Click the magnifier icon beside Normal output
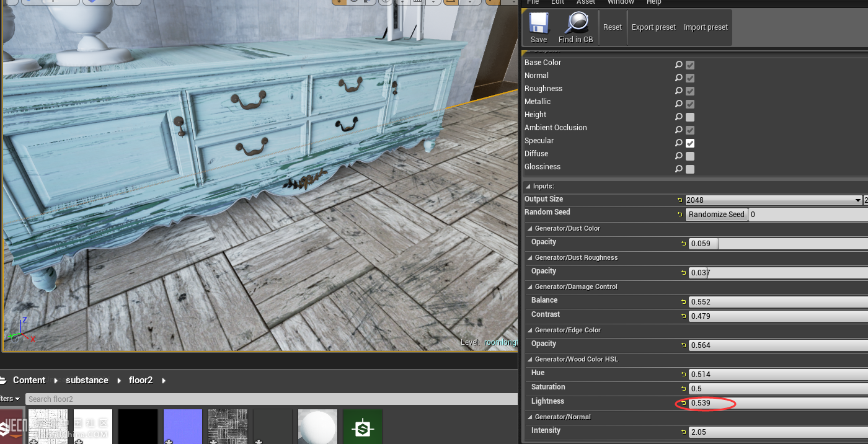Image resolution: width=868 pixels, height=444 pixels. point(679,78)
